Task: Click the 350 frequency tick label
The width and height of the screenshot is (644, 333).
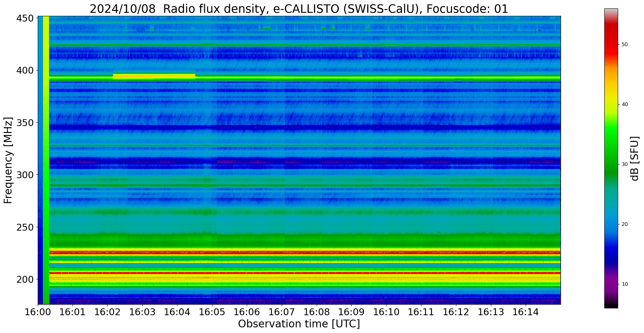Action: (x=25, y=123)
